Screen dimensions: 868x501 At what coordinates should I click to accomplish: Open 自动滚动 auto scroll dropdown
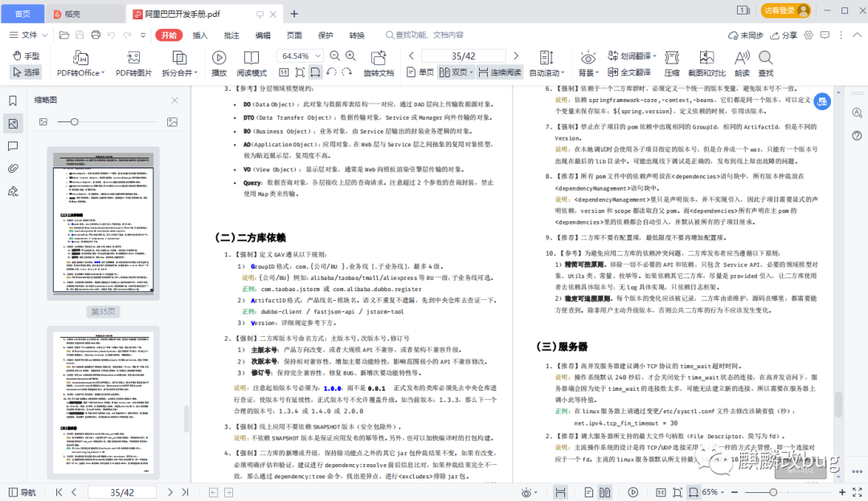547,64
